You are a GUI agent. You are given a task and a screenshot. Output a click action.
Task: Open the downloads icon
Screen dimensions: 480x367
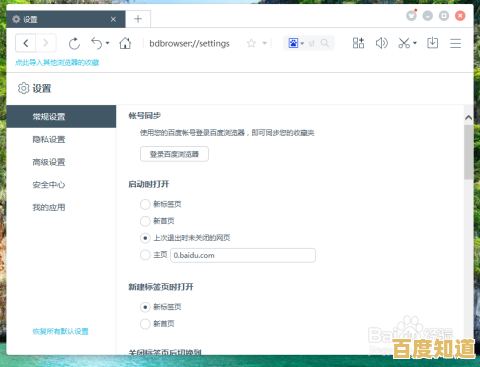coord(433,43)
